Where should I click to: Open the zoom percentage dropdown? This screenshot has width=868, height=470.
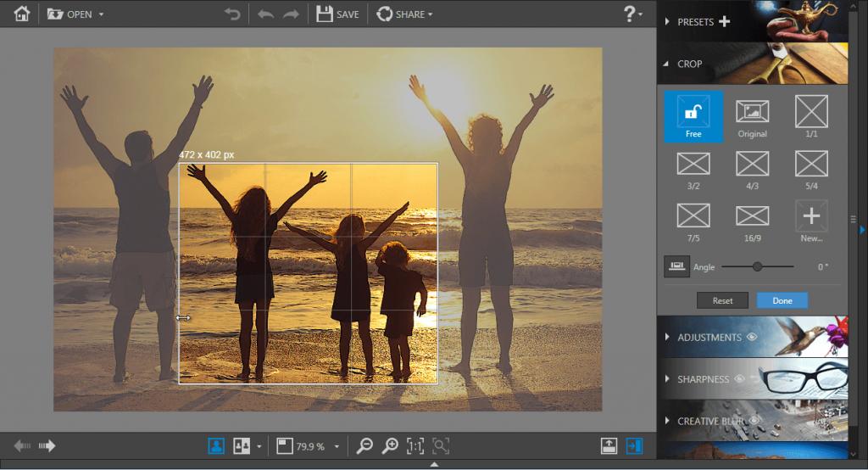click(x=337, y=446)
